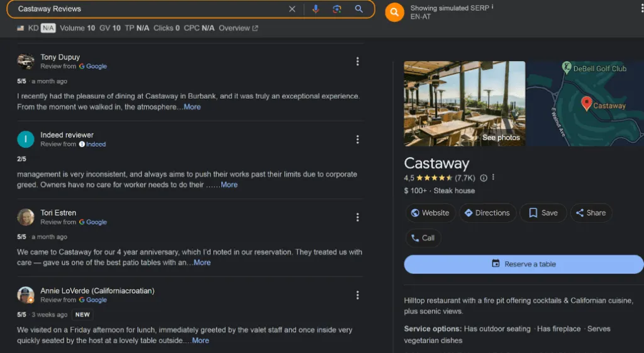644x353 pixels.
Task: Save Castaway with the bookmark button
Action: 543,213
